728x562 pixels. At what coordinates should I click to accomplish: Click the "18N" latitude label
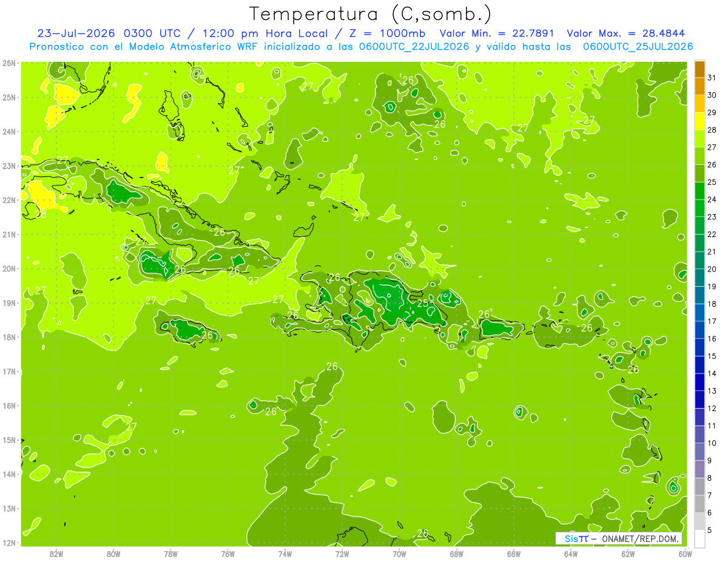click(9, 337)
